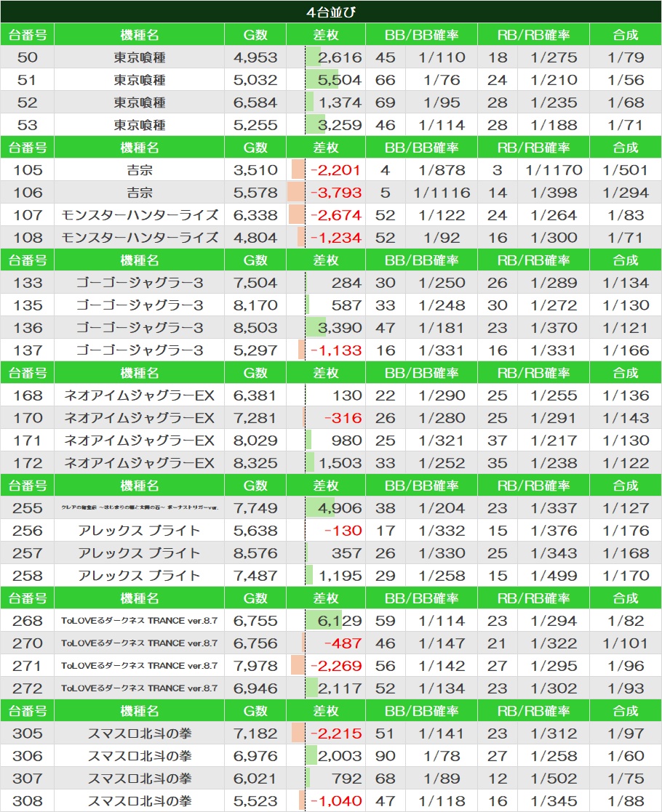
Task: Click the 5,504 difference value
Action: (x=339, y=80)
